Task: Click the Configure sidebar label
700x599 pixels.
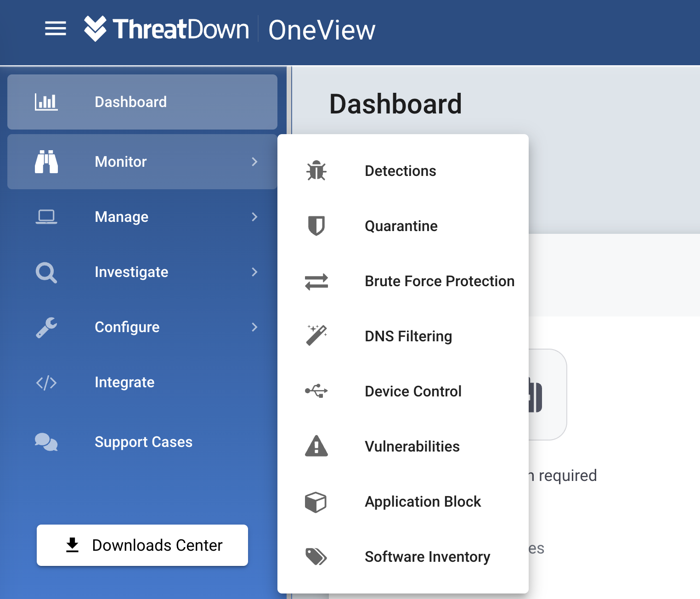Action: pyautogui.click(x=127, y=327)
